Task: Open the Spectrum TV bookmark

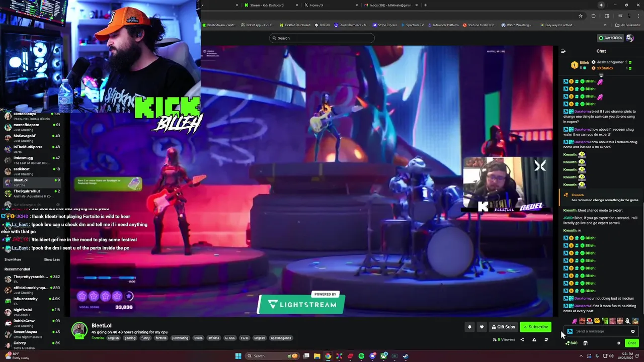Action: coord(413,25)
